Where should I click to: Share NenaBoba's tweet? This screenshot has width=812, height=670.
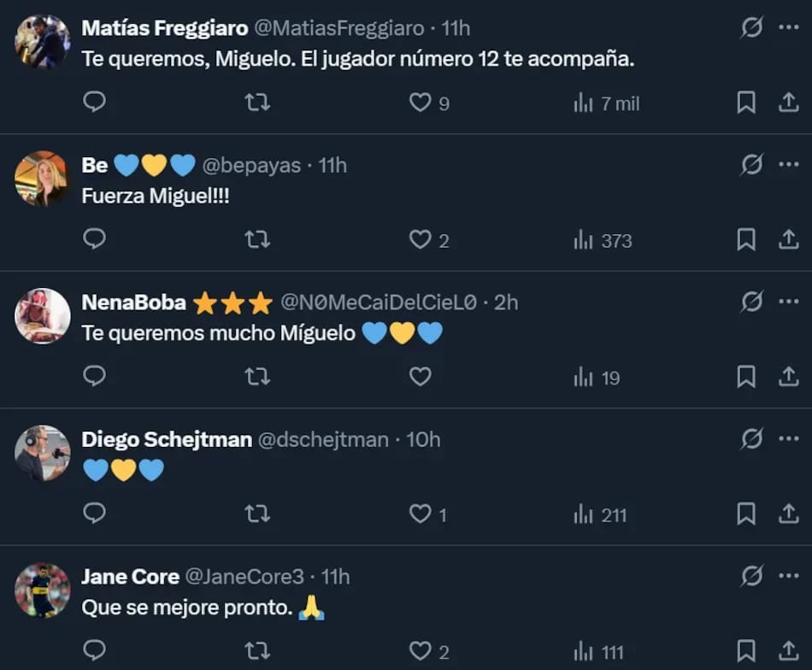tap(788, 377)
